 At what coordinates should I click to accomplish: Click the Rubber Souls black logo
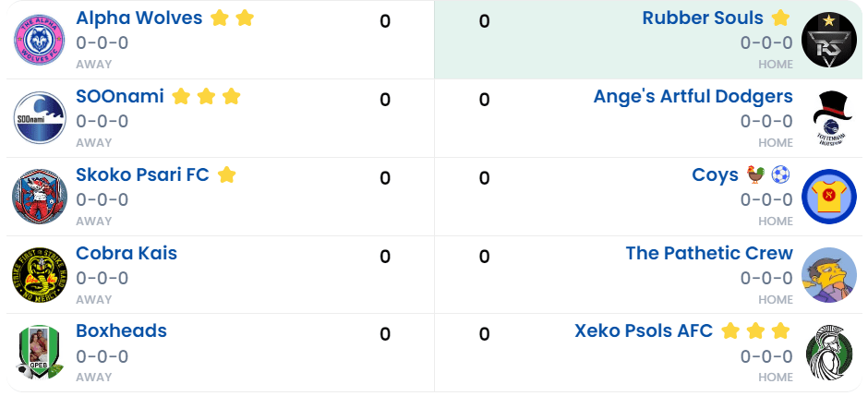point(828,40)
